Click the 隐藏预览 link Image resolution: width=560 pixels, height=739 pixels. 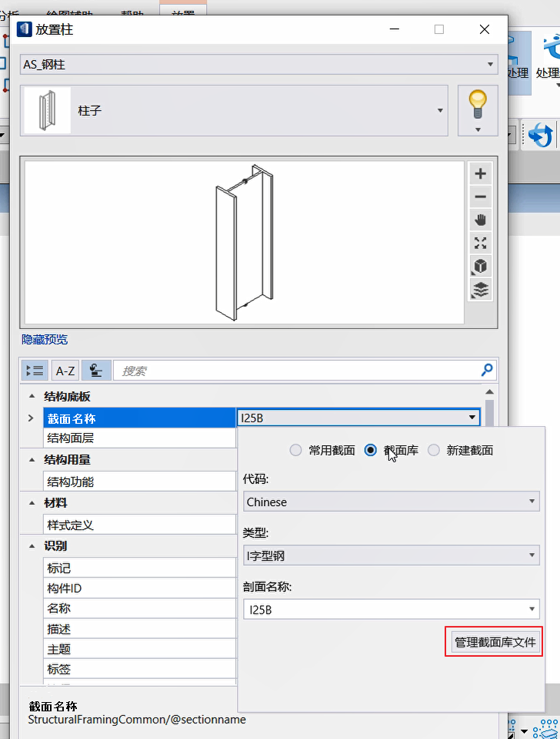pos(45,339)
